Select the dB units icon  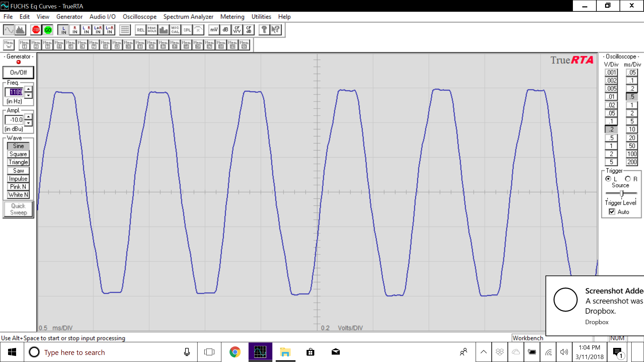[x=225, y=30]
